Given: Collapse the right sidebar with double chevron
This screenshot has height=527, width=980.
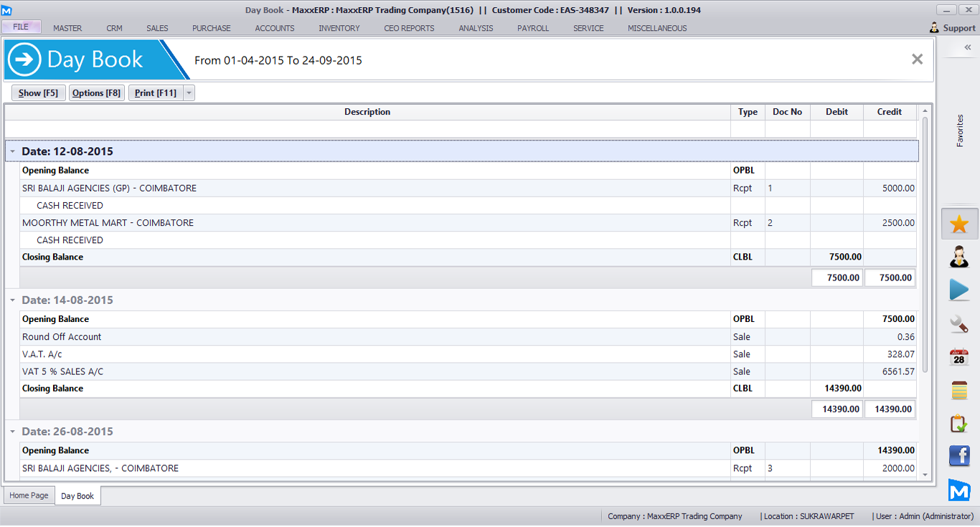Looking at the screenshot, I should [x=967, y=47].
